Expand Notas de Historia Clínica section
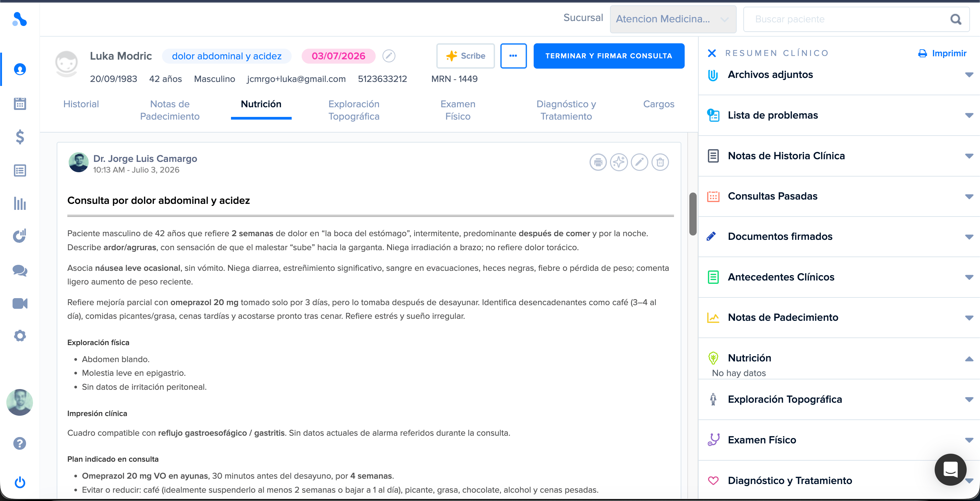This screenshot has height=501, width=980. pyautogui.click(x=969, y=156)
